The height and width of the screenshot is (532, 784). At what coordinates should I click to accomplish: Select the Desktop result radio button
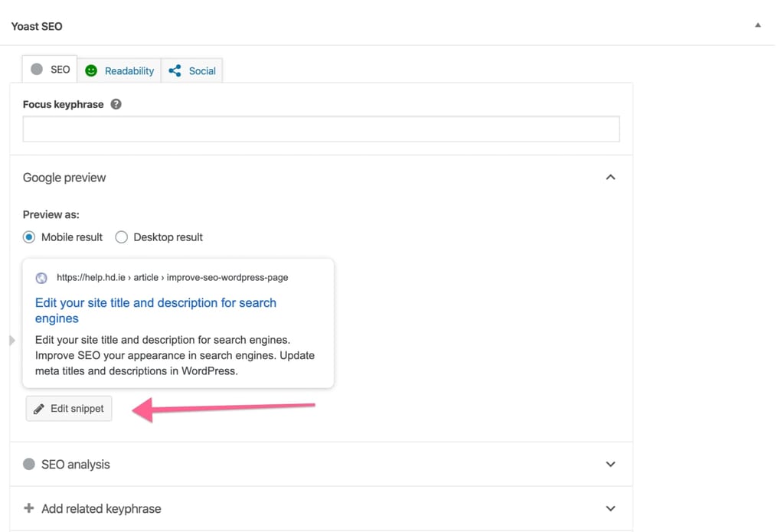point(121,237)
